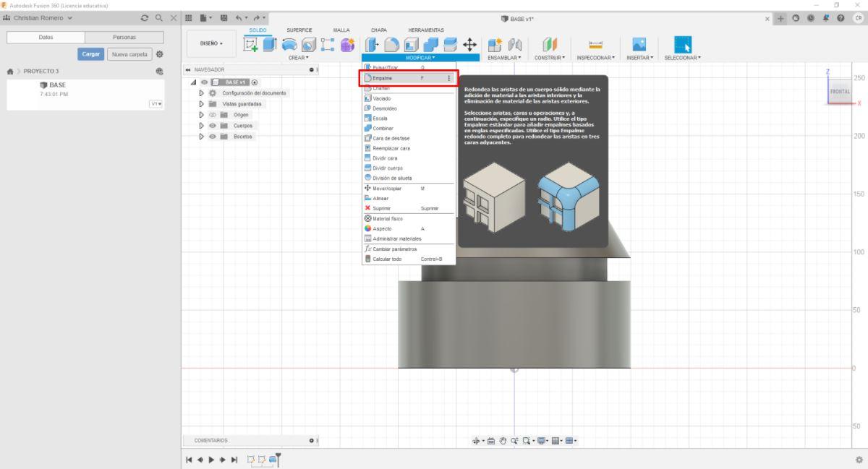
Task: Open data panel settings gear
Action: [x=159, y=53]
